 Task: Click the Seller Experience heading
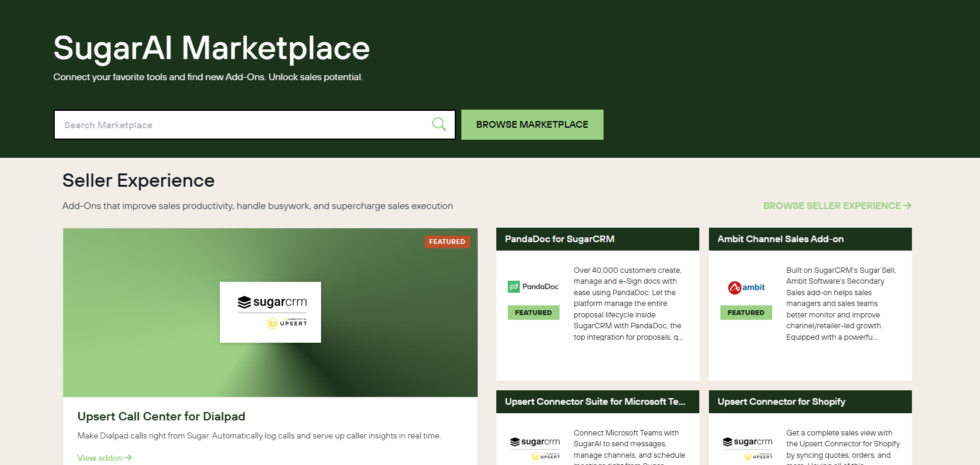coord(139,181)
